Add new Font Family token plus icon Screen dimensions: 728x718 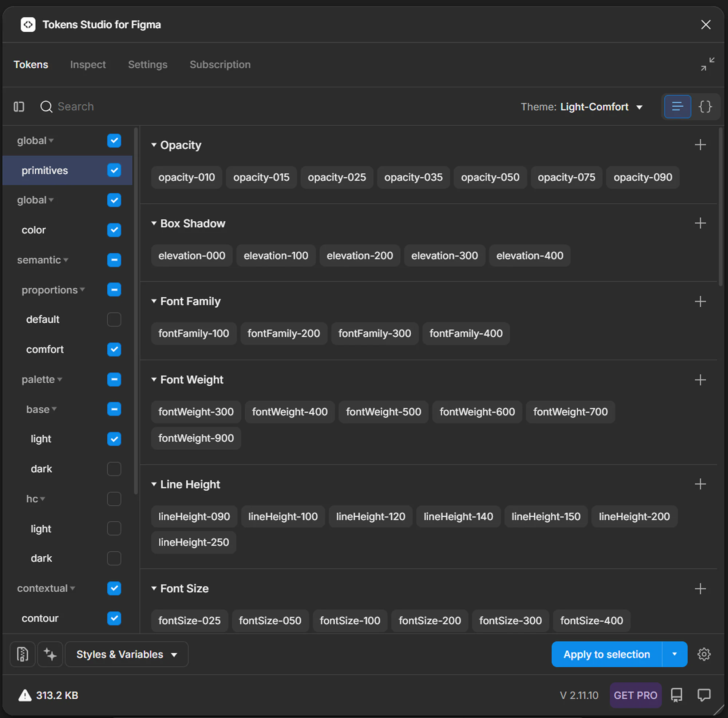(x=700, y=301)
